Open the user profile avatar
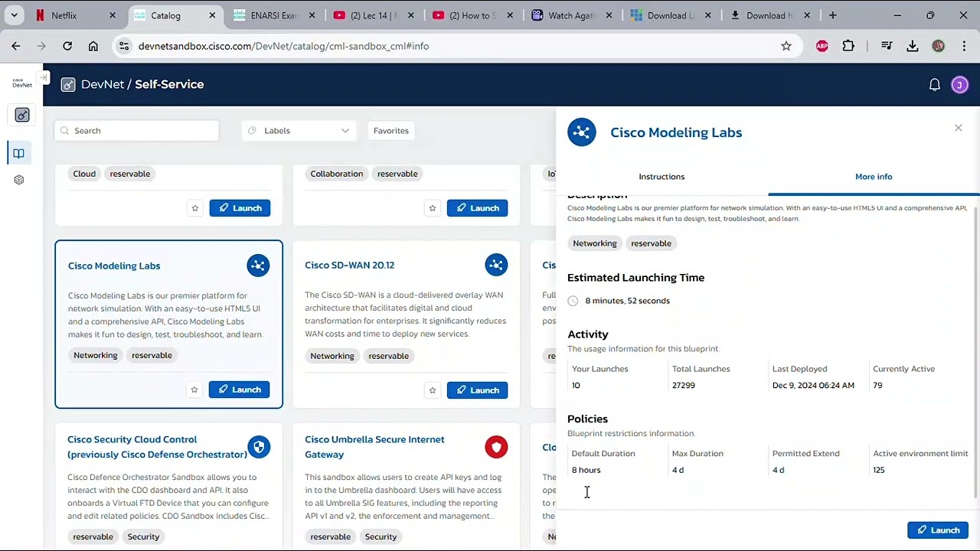 pos(959,85)
